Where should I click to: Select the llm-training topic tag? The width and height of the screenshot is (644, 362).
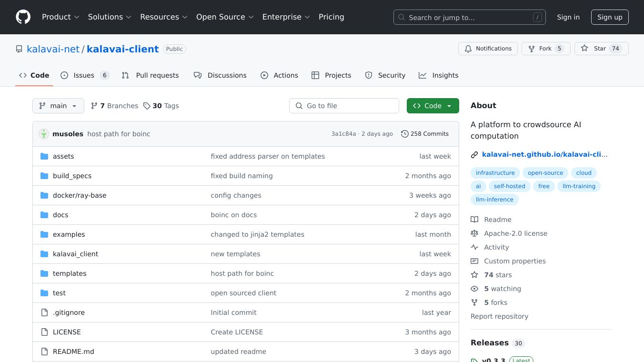(x=579, y=186)
